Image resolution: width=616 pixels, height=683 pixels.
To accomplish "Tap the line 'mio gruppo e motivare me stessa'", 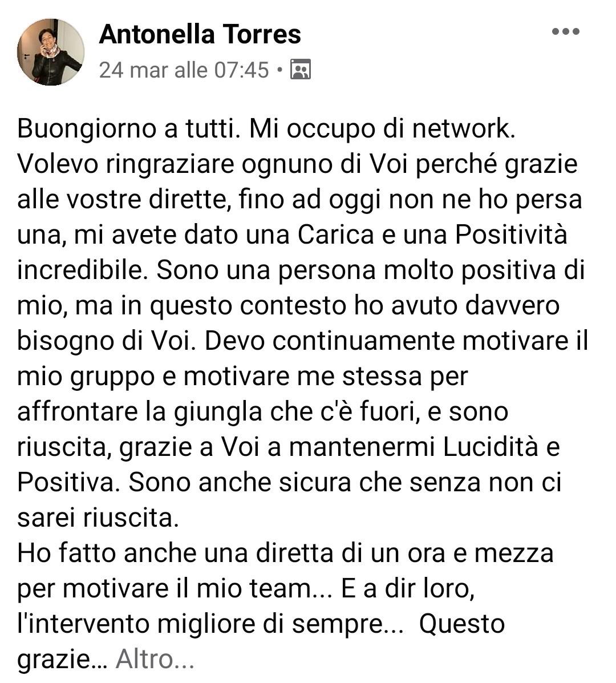I will pyautogui.click(x=242, y=377).
